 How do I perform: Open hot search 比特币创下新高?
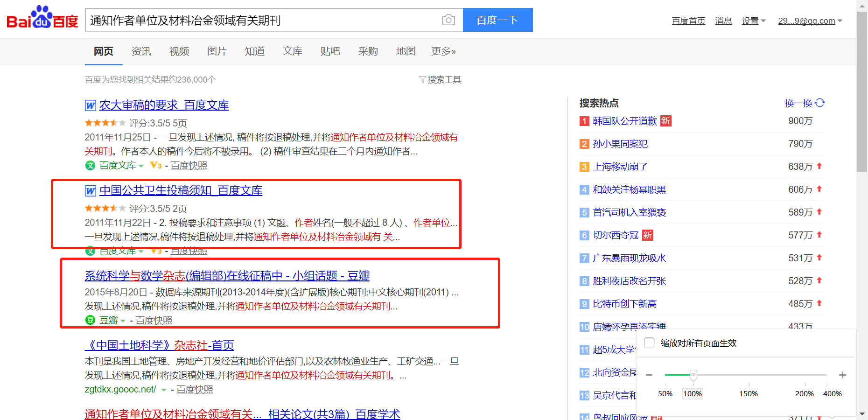tap(625, 304)
